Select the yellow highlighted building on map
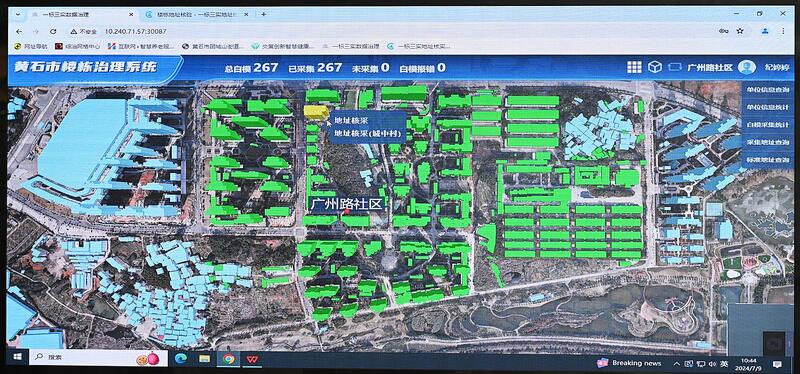This screenshot has height=374, width=800. 316,112
